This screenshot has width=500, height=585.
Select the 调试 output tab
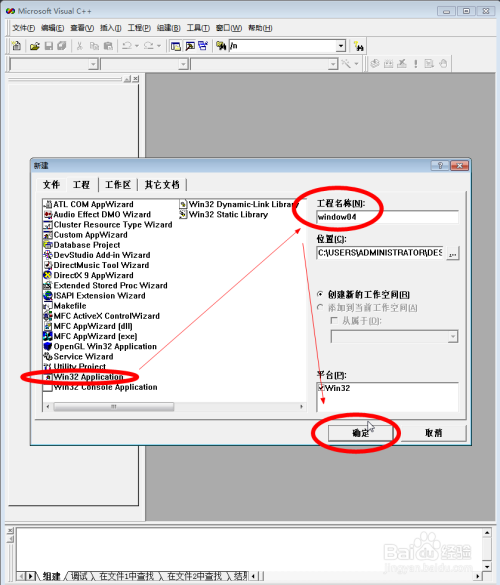point(79,576)
